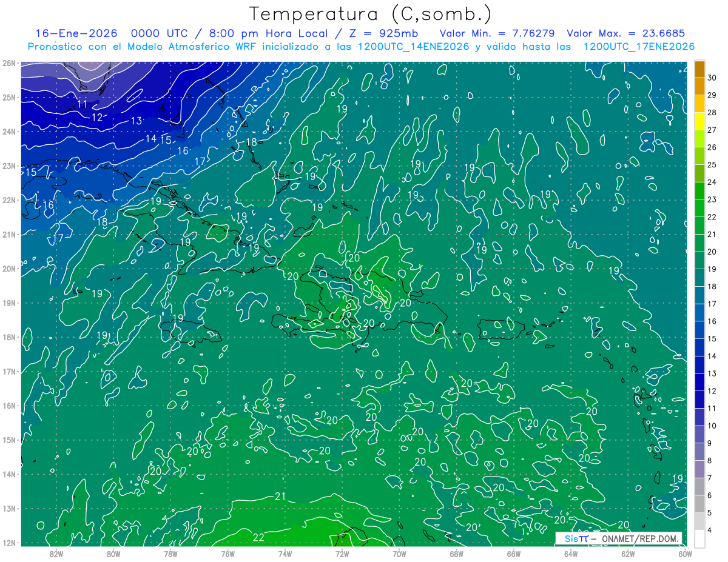Click the purple swatch between 7 and 8

pos(699,469)
